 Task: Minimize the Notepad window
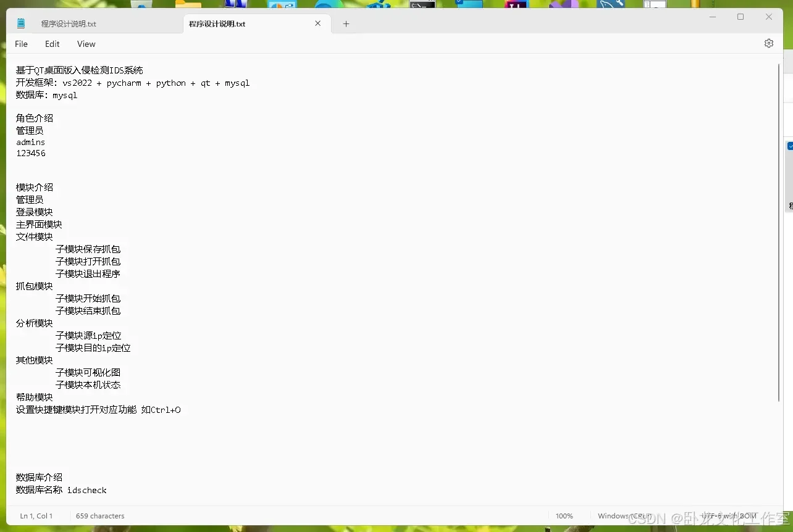point(713,17)
